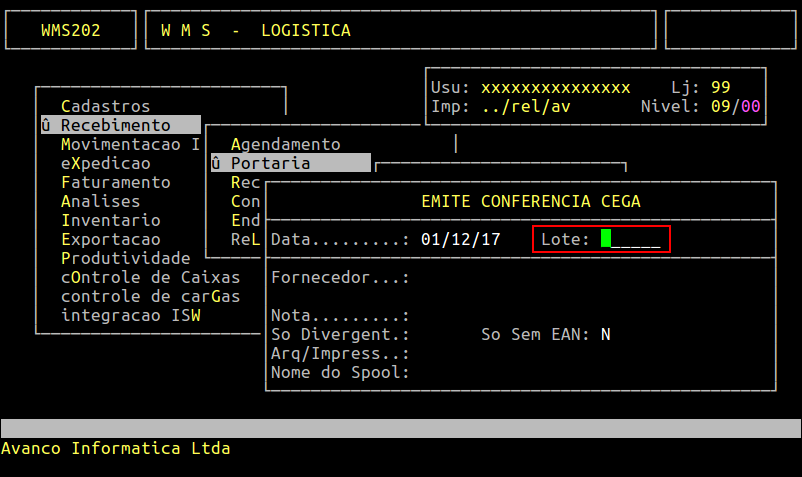The width and height of the screenshot is (802, 477).
Task: Open the eXpedicao menu option
Action: click(x=105, y=163)
